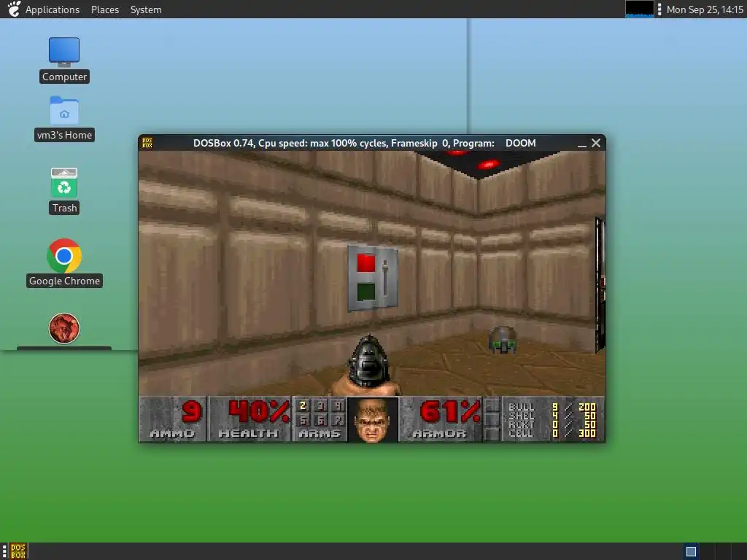Click the AMMO count 9
The height and width of the screenshot is (560, 747).
(173, 419)
